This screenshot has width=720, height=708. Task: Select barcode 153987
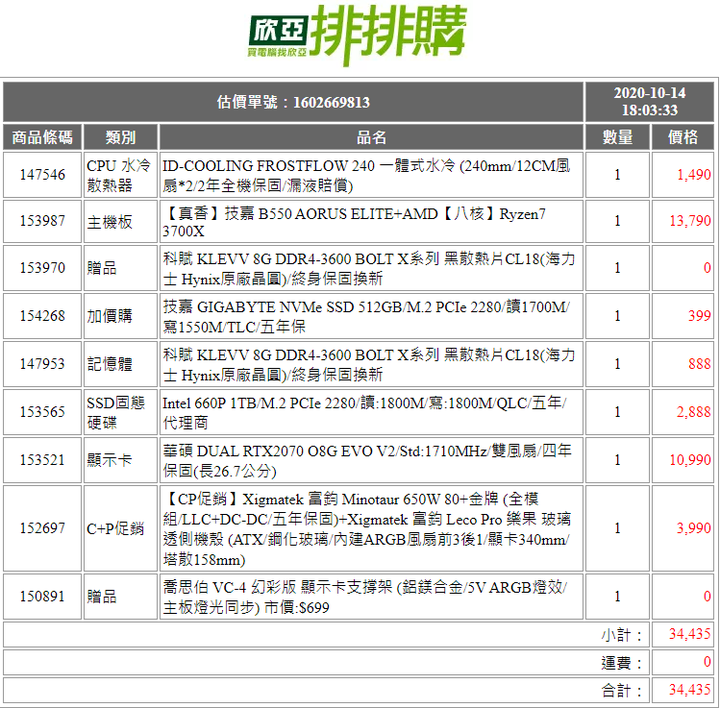(42, 221)
